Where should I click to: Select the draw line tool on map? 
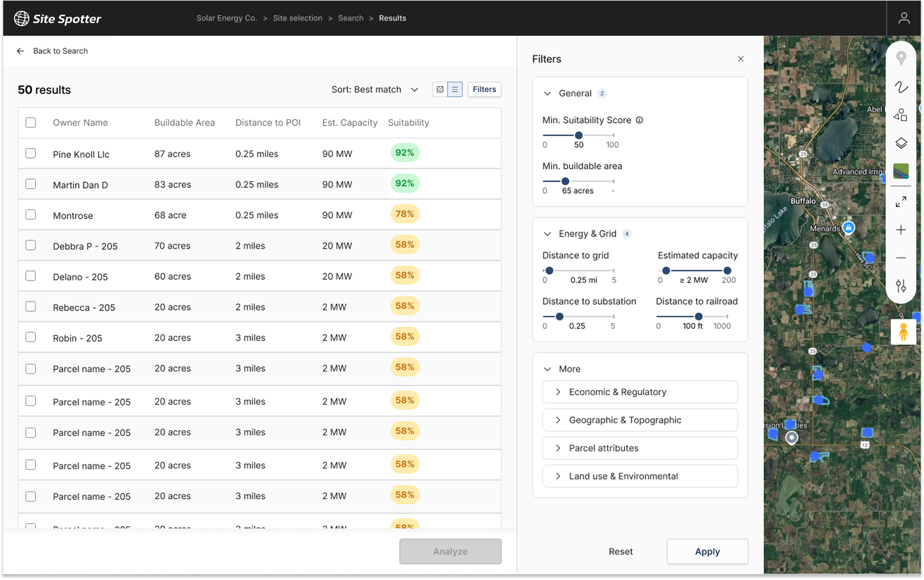901,87
